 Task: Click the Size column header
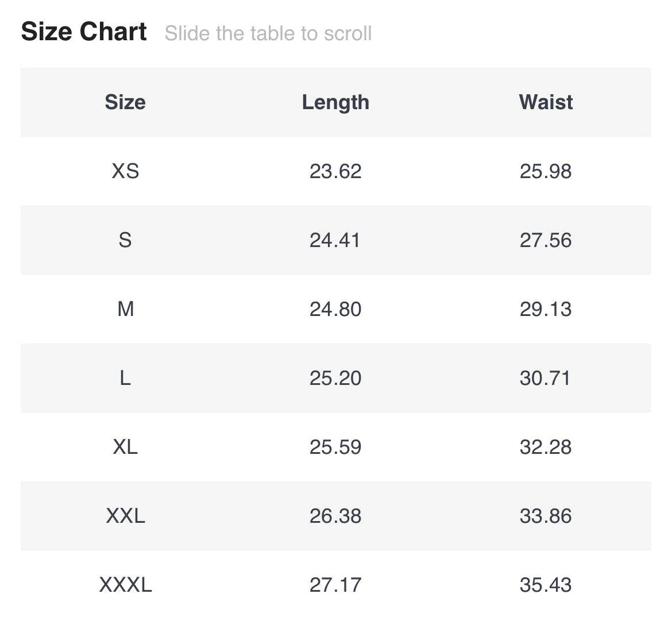coord(125,102)
